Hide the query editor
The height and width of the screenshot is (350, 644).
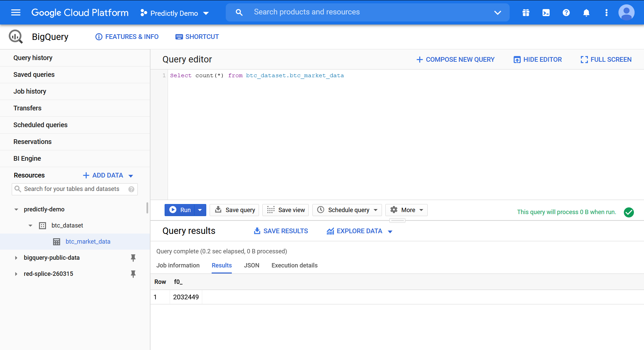pos(538,60)
